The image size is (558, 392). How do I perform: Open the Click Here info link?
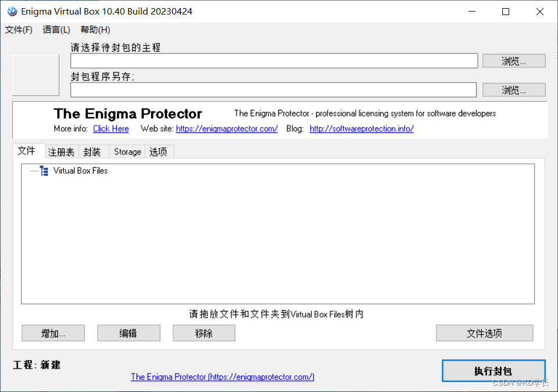pos(110,128)
